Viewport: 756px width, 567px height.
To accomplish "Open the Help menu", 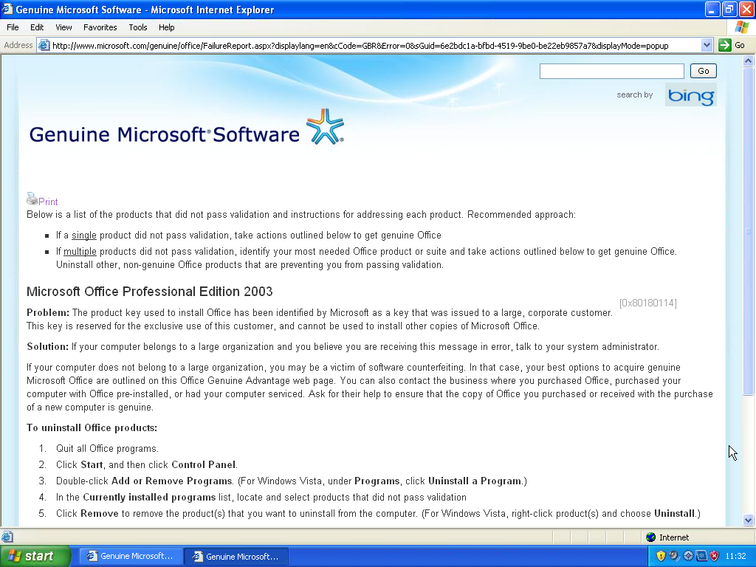I will (166, 27).
